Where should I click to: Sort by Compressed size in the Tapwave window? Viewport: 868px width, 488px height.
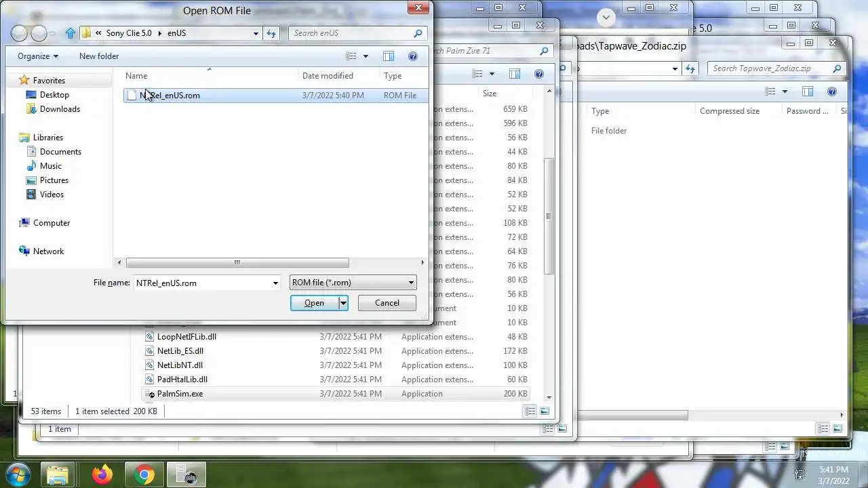(x=730, y=111)
